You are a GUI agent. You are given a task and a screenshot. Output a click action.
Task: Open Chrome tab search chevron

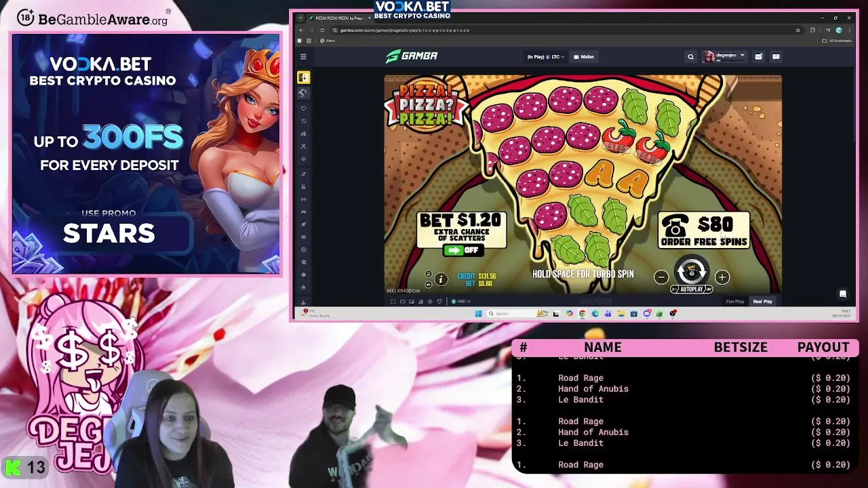pos(300,18)
